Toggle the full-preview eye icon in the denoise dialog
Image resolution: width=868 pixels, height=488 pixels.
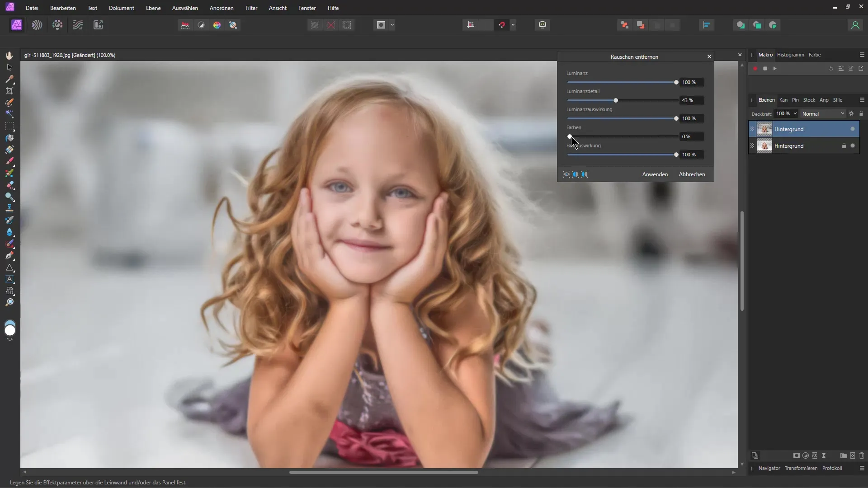(x=566, y=174)
